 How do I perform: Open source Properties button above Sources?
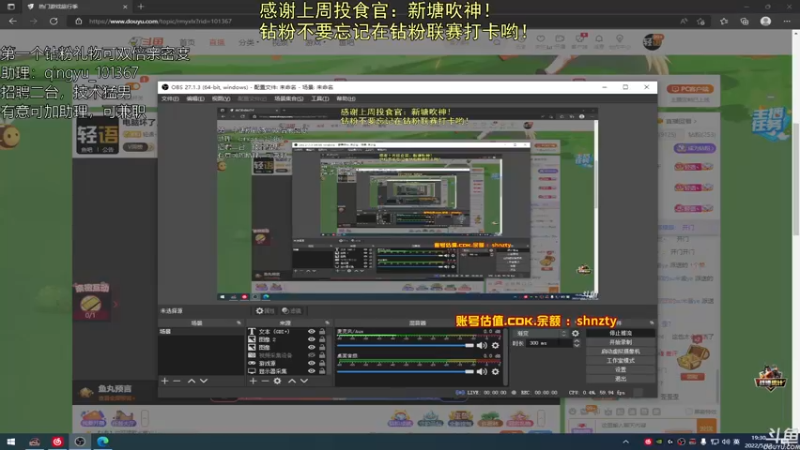(265, 311)
